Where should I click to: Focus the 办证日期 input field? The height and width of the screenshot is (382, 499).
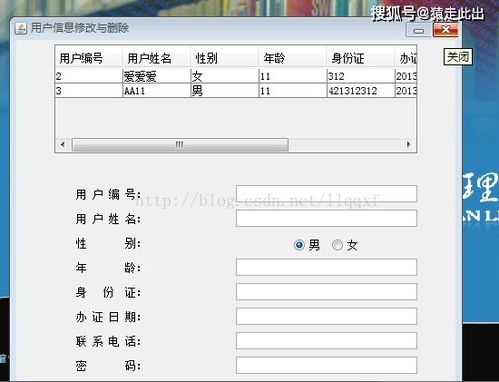coord(326,316)
